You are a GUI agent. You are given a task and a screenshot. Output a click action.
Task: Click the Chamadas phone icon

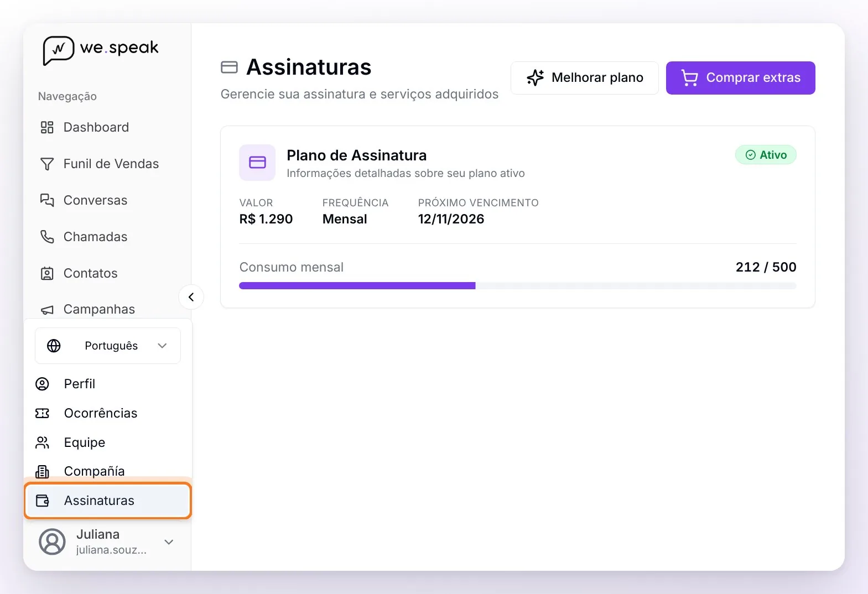[47, 237]
